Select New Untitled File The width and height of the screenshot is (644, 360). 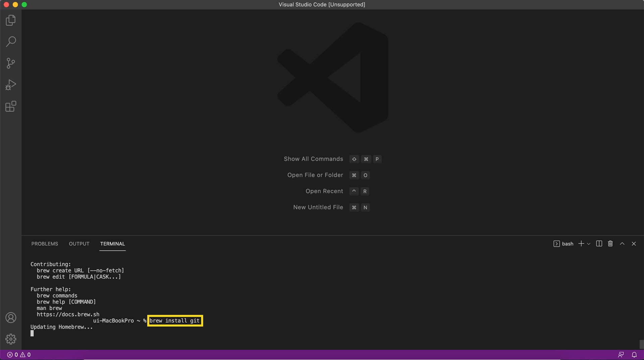[x=318, y=207]
